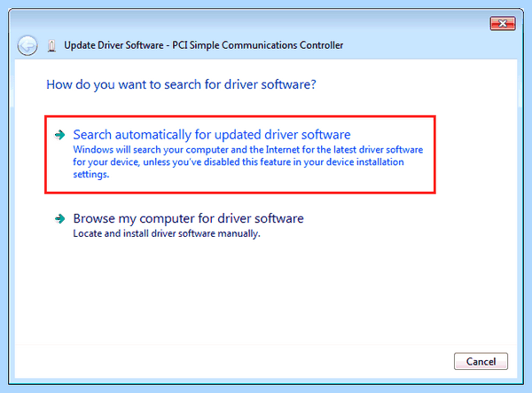Click 'Locate and install driver software manually.'

click(167, 233)
